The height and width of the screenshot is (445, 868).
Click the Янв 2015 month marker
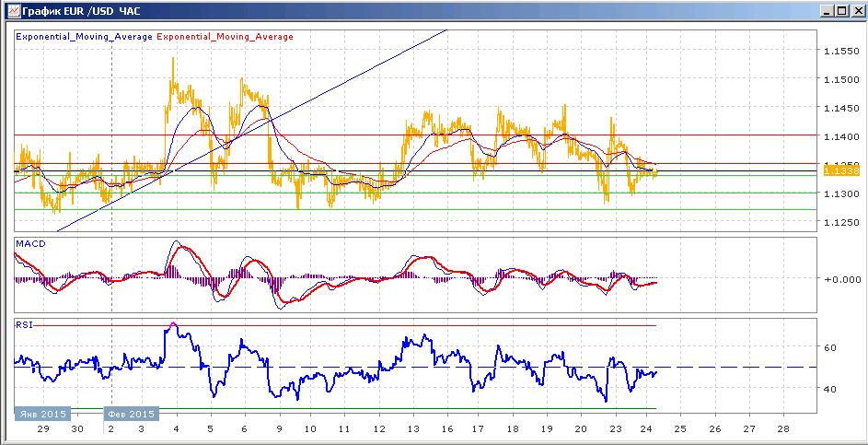[x=42, y=414]
